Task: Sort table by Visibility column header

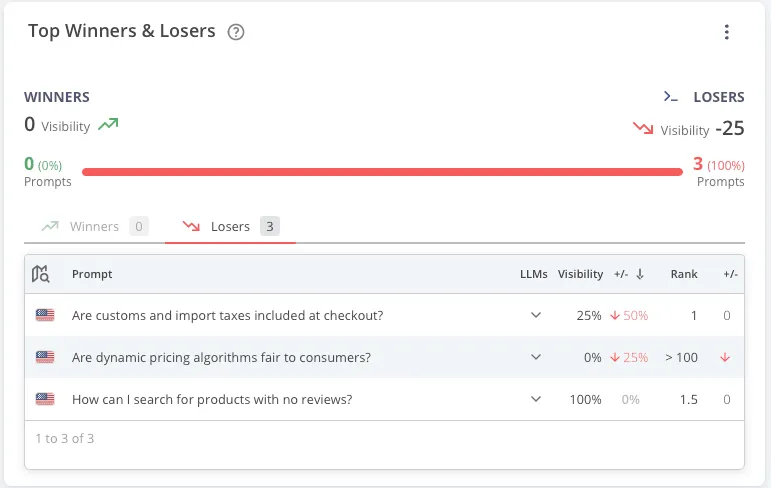Action: click(580, 274)
